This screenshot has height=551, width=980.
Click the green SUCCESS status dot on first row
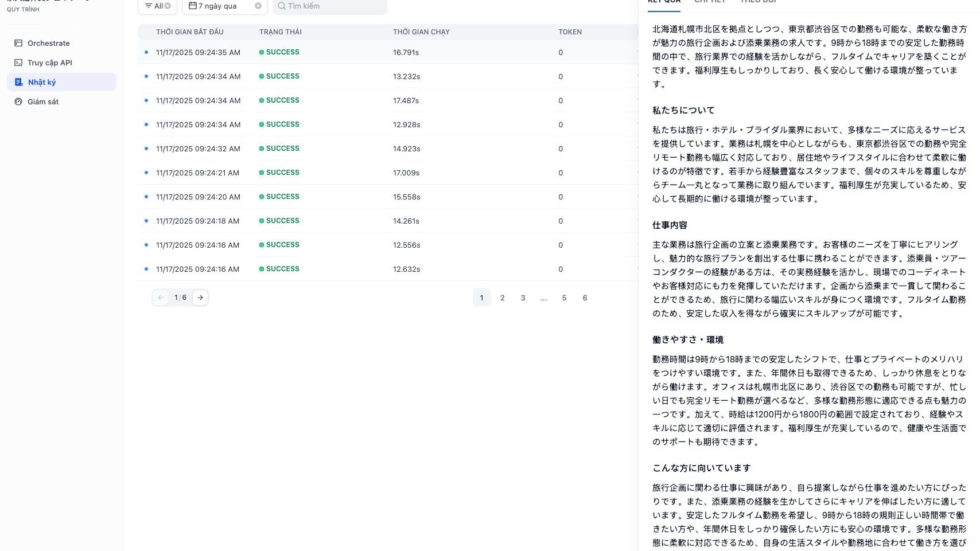262,52
